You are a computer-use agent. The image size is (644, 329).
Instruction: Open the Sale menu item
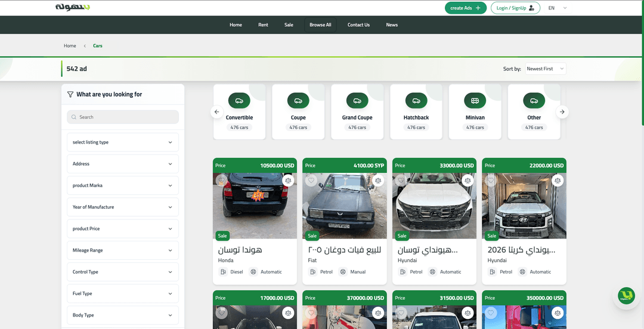[289, 25]
